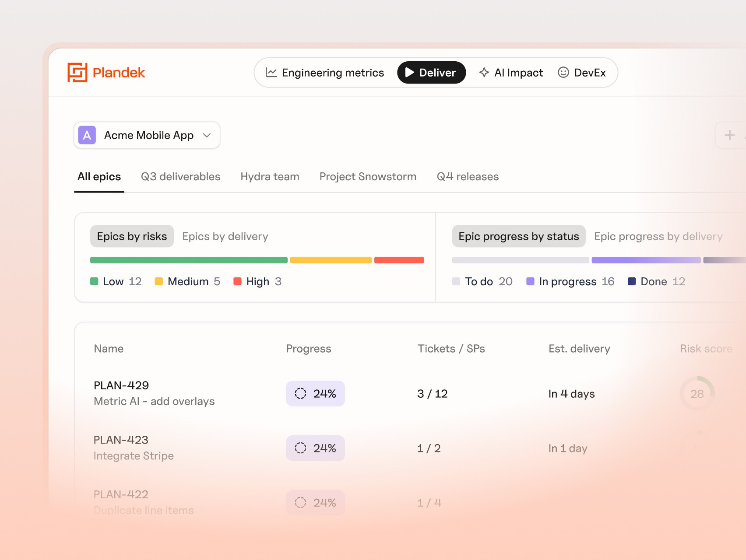Click the yellow Medium risk bar segment
The image size is (746, 560).
click(x=331, y=260)
